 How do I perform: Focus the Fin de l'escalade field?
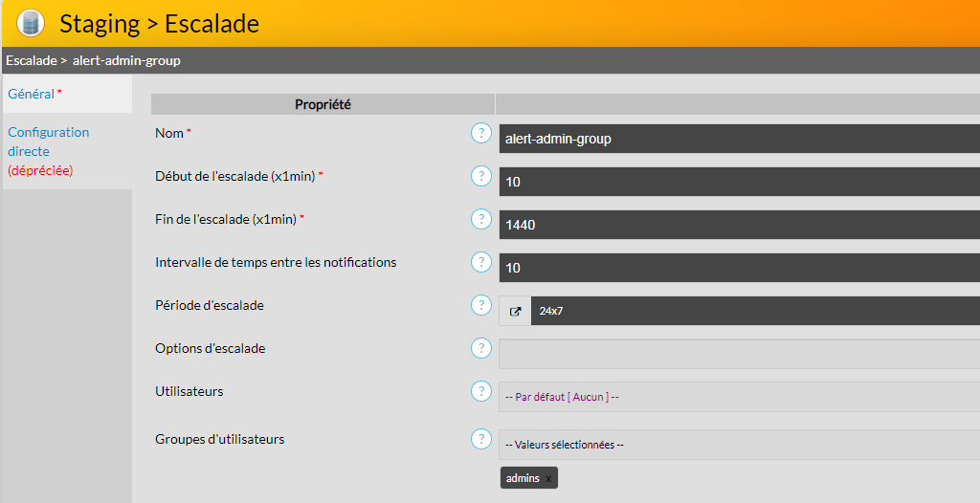(x=739, y=225)
